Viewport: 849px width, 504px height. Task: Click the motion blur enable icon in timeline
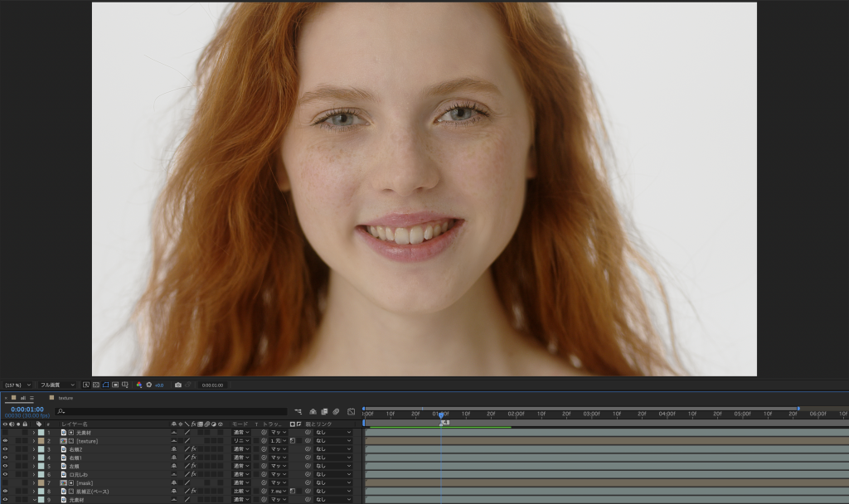[x=336, y=411]
